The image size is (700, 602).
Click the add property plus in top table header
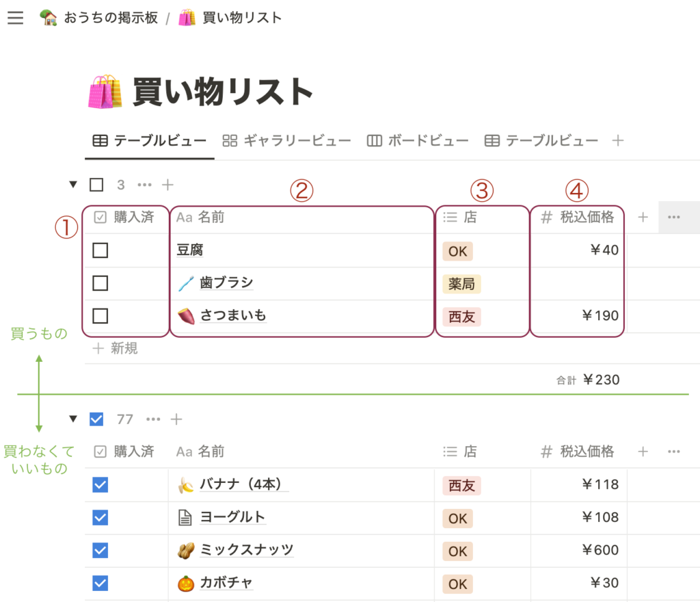click(643, 218)
